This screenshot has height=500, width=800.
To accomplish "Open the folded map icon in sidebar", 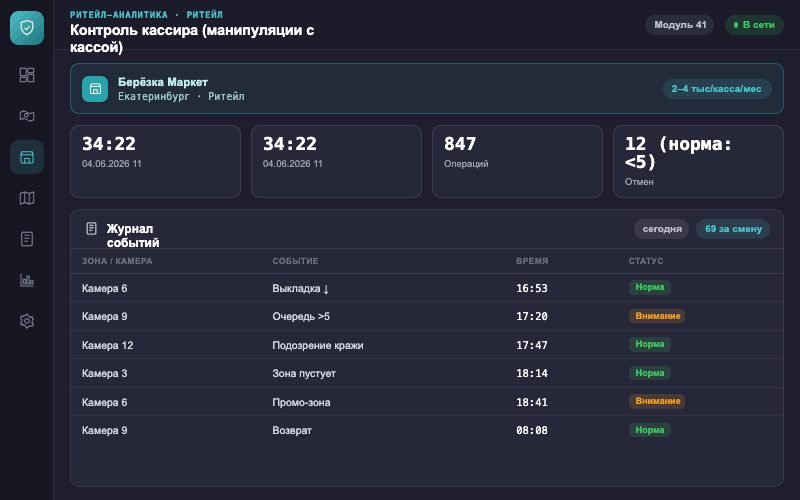I will pyautogui.click(x=27, y=198).
